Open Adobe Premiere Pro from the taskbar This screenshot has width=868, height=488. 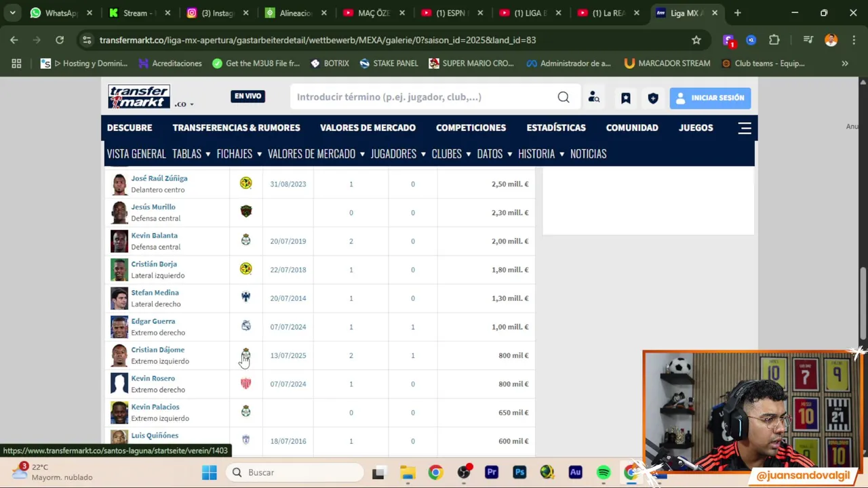pyautogui.click(x=492, y=472)
